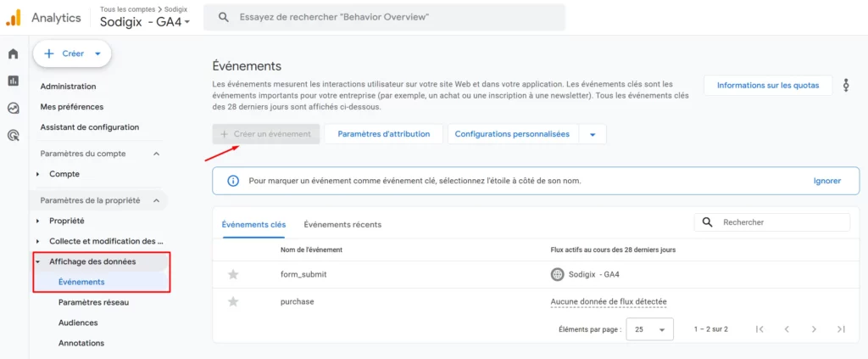Open Administration in sidebar
This screenshot has width=868, height=359.
[68, 87]
